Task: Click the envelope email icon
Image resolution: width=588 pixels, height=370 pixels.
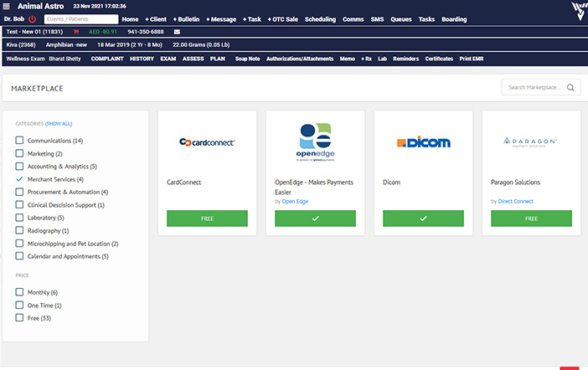Action: point(177,32)
